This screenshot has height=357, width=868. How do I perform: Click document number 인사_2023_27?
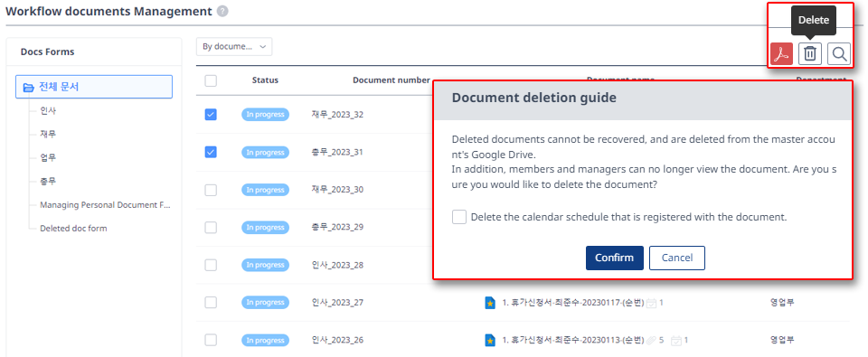(x=337, y=303)
